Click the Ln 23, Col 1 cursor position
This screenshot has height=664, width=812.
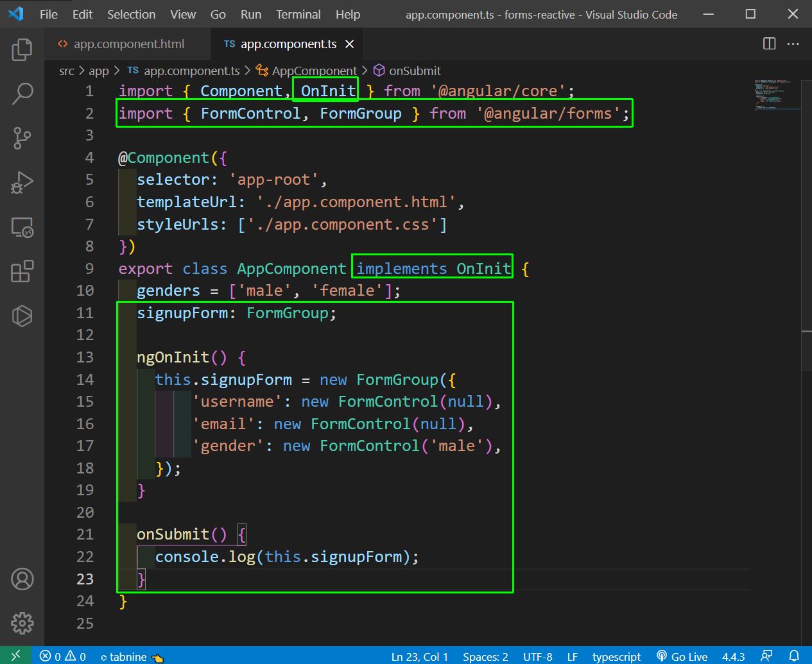pos(420,656)
